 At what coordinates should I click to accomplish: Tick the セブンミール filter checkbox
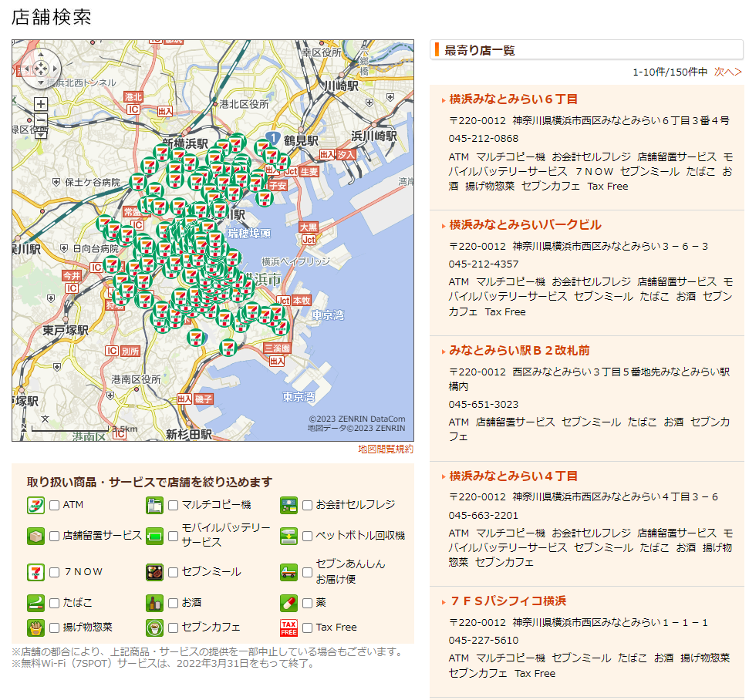tap(173, 572)
